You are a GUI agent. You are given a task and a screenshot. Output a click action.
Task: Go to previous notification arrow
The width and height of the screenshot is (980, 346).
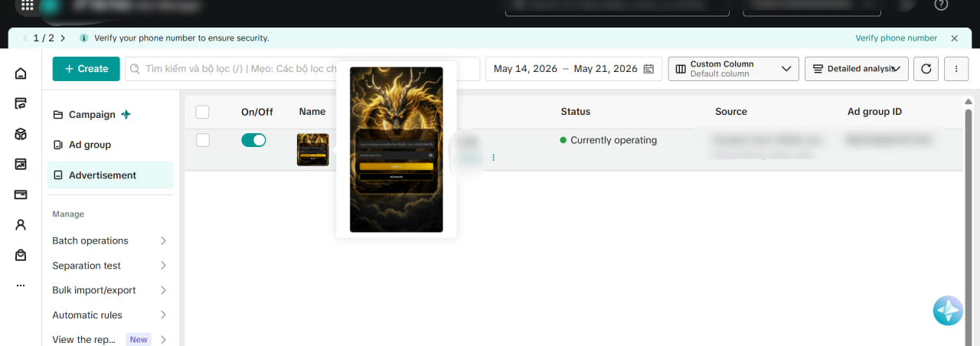[24, 38]
